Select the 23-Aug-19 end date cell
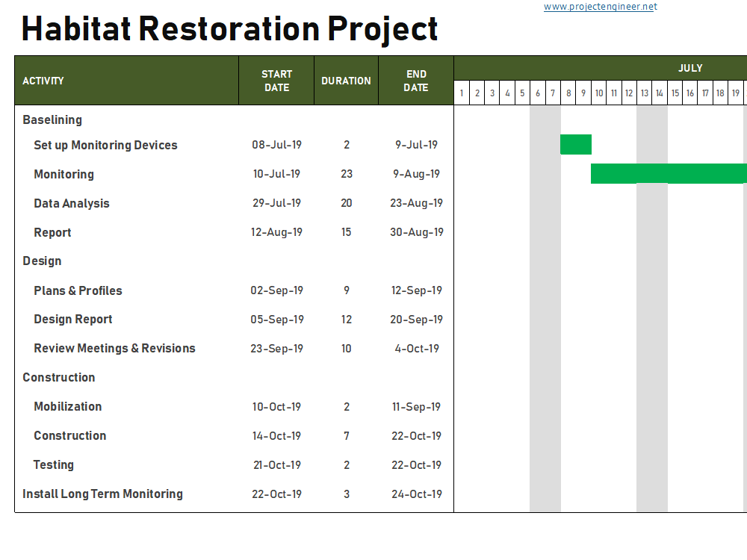Image resolution: width=747 pixels, height=560 pixels. click(x=416, y=203)
